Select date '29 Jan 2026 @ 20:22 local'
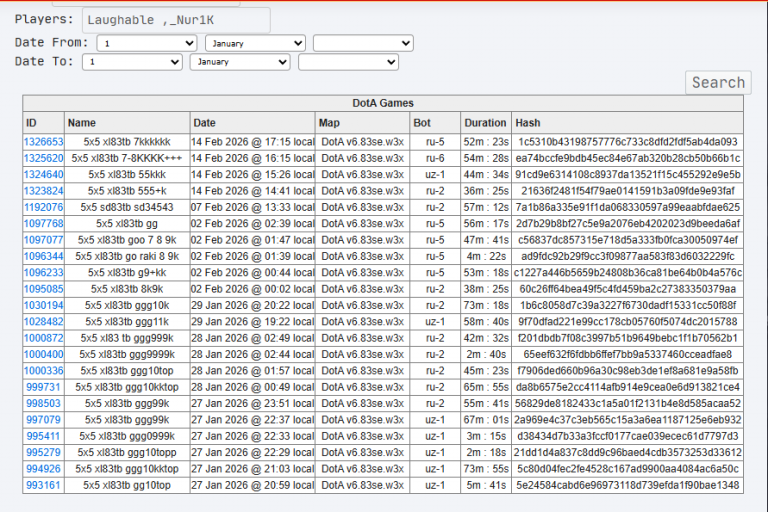Screen dimensions: 768x512 (253, 305)
